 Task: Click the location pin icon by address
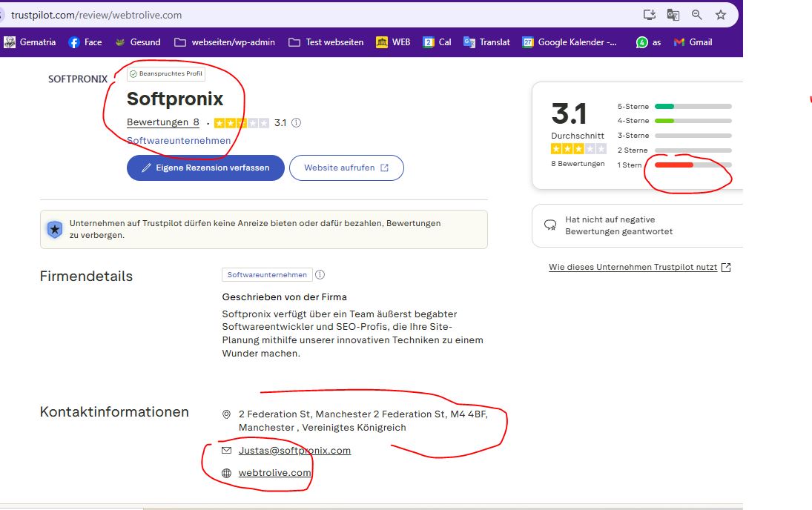226,414
